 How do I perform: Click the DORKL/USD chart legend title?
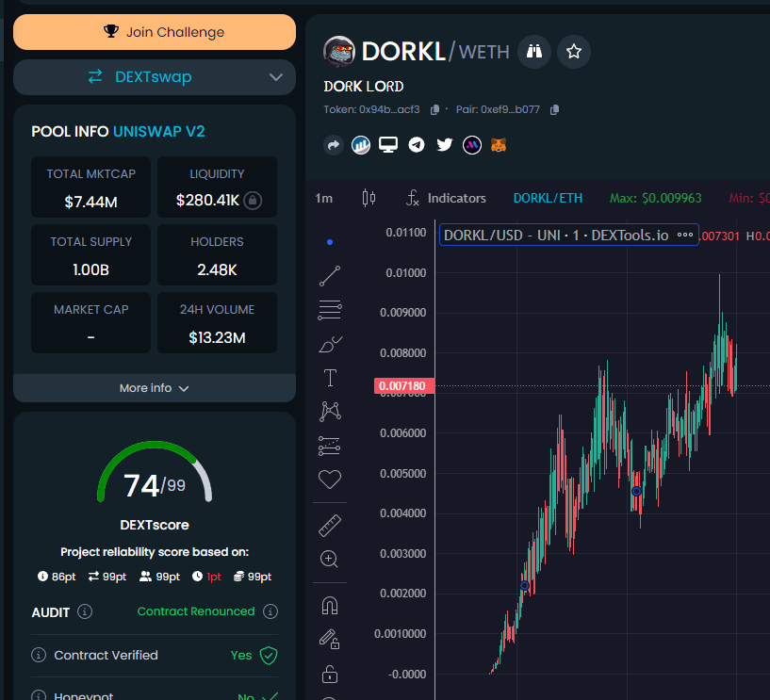coord(556,236)
